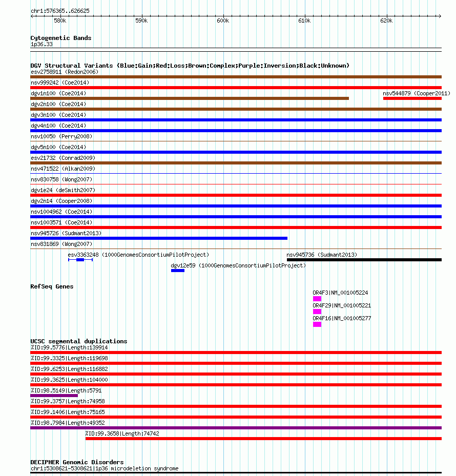Click the 590k ruler label
Screen dimensions: 456x476
tap(141, 20)
